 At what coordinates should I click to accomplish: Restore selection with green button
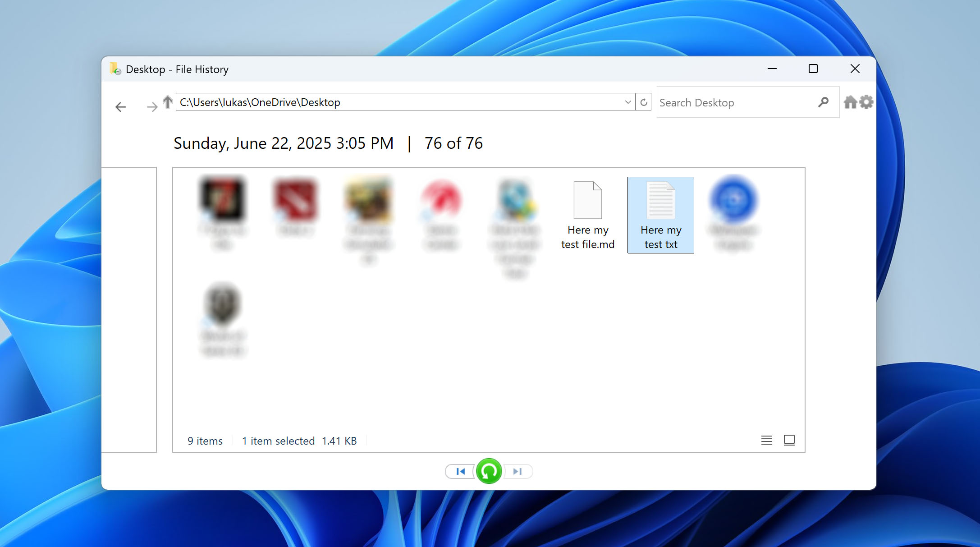(x=489, y=471)
